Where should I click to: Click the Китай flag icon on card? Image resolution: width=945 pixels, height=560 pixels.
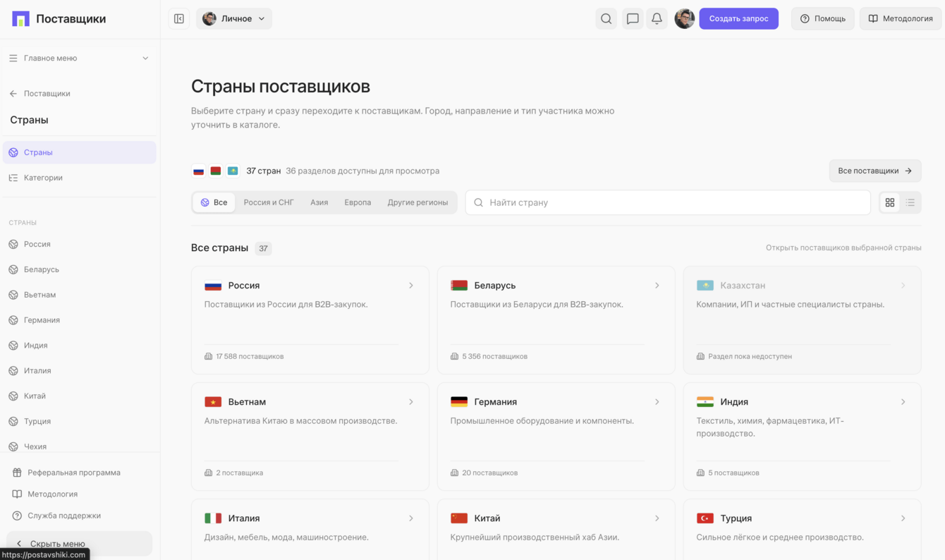pos(459,518)
